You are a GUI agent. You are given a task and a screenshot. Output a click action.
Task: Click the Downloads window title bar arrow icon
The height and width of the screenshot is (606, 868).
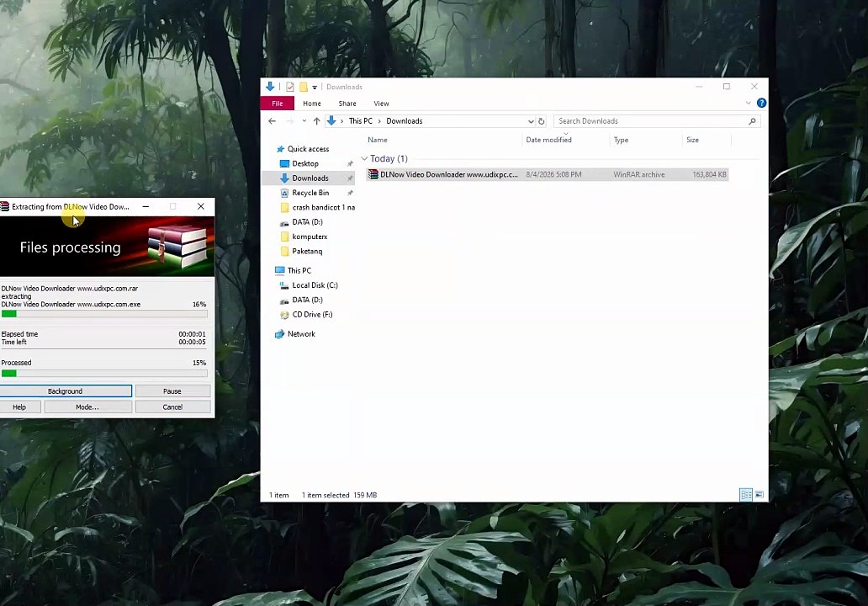[270, 87]
